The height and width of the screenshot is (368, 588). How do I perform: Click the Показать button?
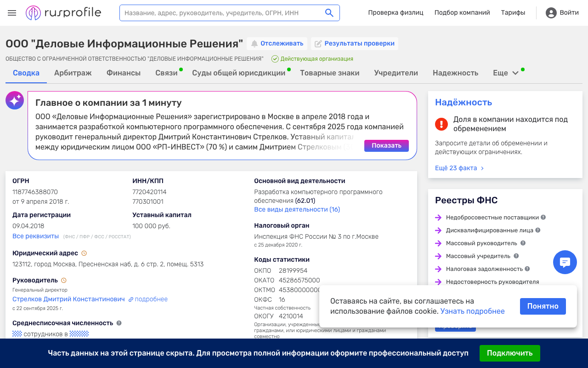[x=386, y=146]
